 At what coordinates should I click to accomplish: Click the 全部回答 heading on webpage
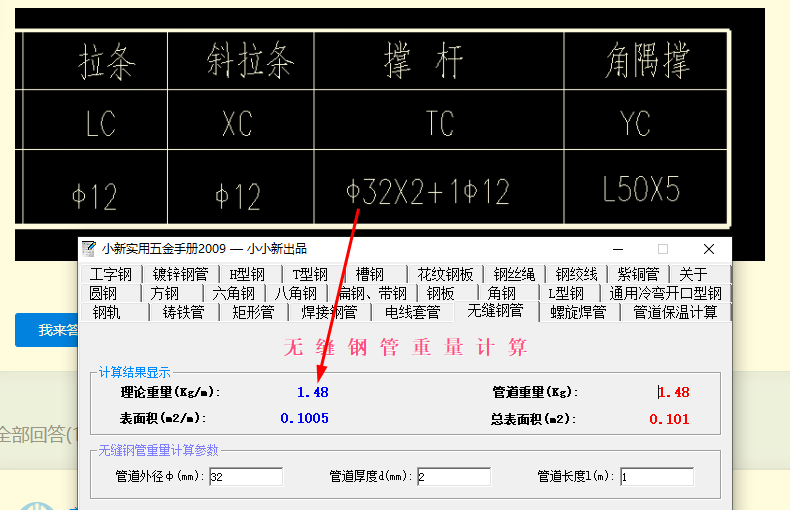pyautogui.click(x=39, y=434)
